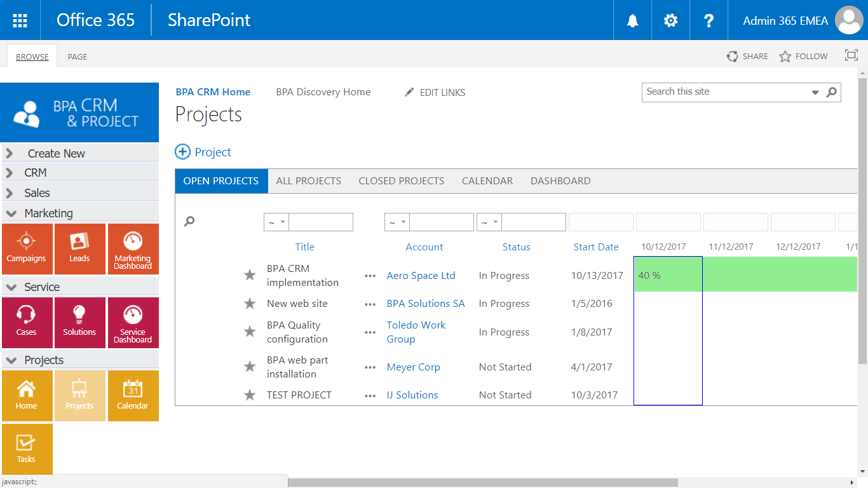Open the Toledo Work Group account link
The width and height of the screenshot is (868, 488).
click(416, 332)
